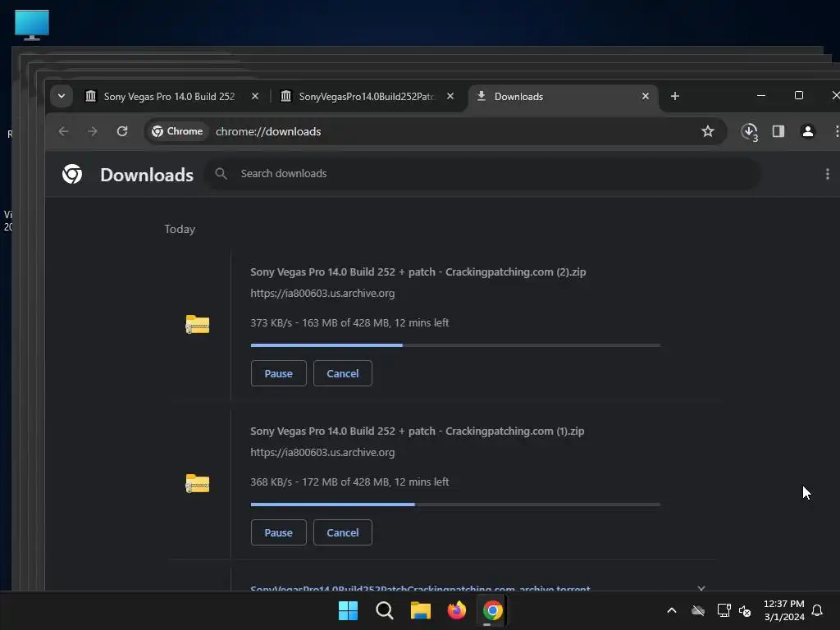The image size is (840, 630).
Task: Cancel the (2).zip download
Action: point(343,373)
